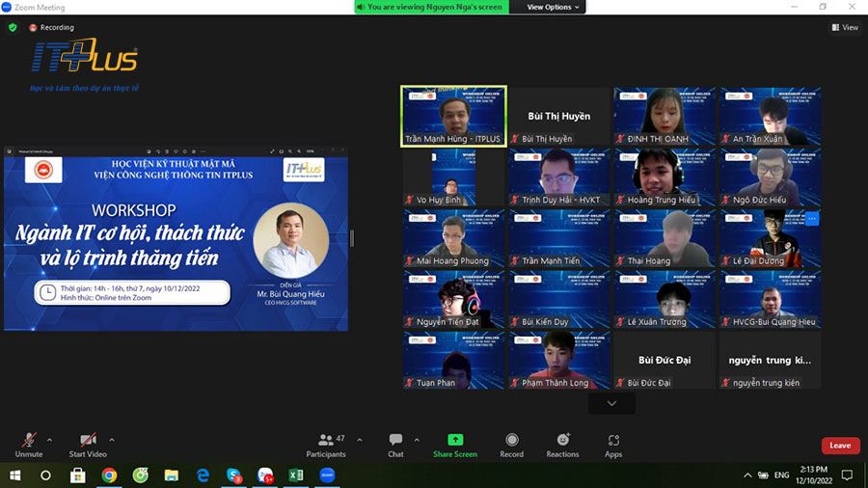Start video with the camera button
Screen dimensions: 868x488
[x=88, y=442]
